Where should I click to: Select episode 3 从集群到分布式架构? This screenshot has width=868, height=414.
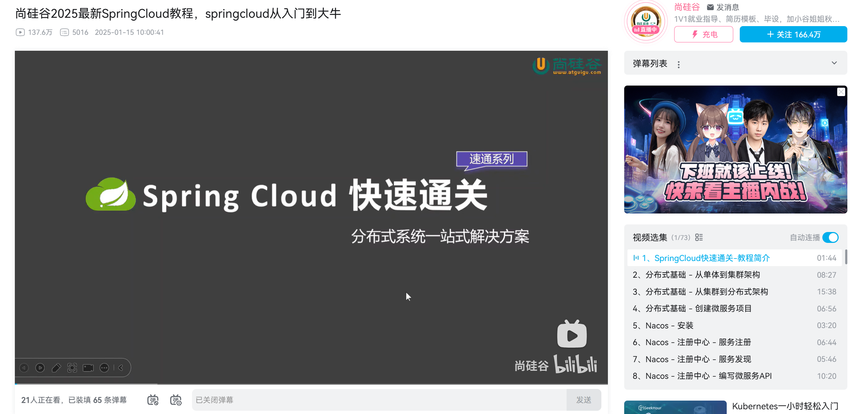(x=735, y=292)
